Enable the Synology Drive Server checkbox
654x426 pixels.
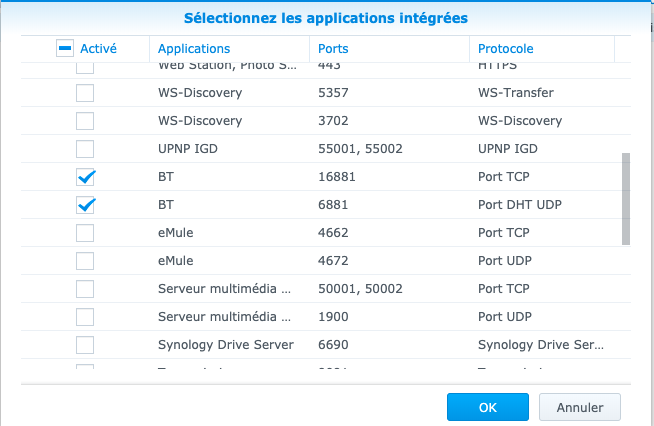[x=86, y=345]
